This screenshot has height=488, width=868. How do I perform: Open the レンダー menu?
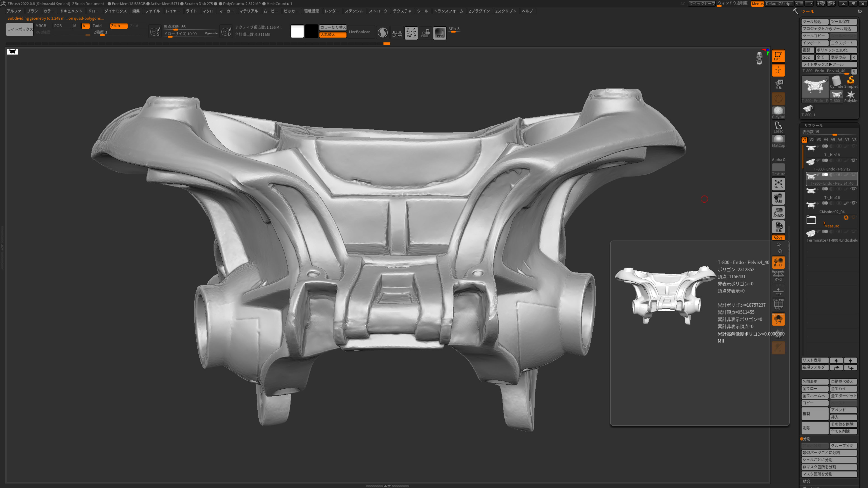[x=332, y=11]
